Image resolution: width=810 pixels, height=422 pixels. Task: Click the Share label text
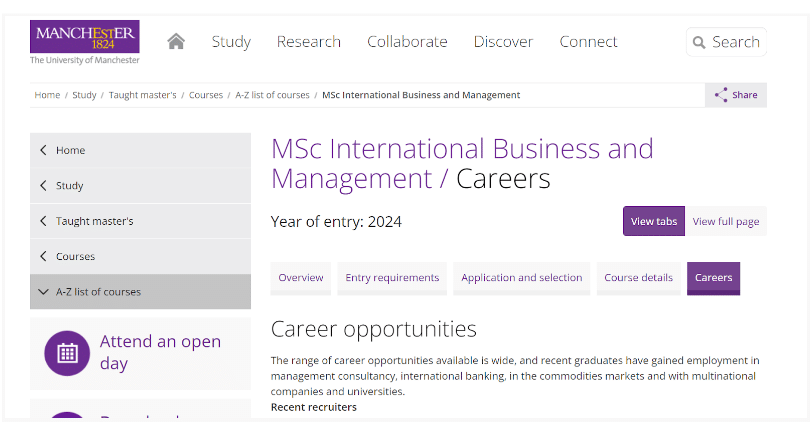pos(744,95)
